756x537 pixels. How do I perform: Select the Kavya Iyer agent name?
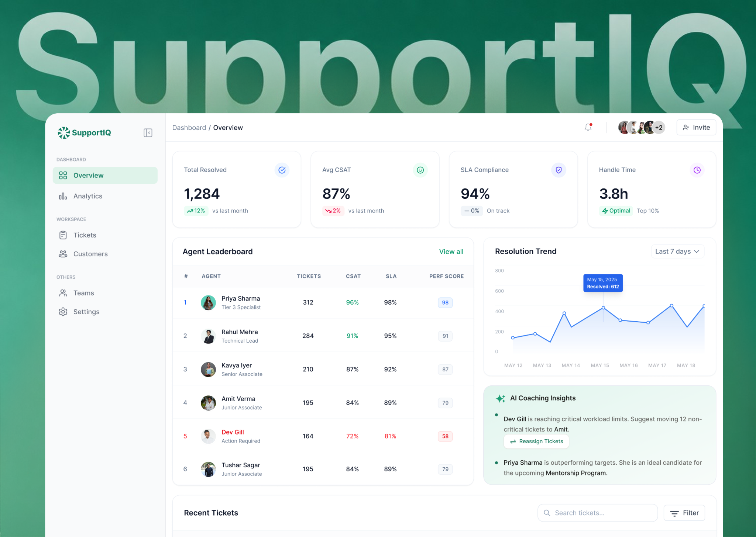point(237,365)
